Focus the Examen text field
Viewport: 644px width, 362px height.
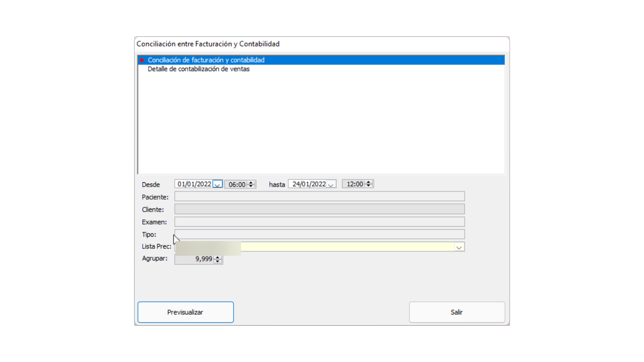[x=319, y=222]
